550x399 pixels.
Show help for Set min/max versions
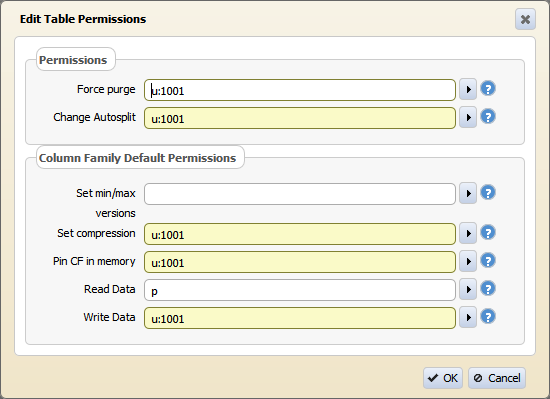[x=488, y=192]
